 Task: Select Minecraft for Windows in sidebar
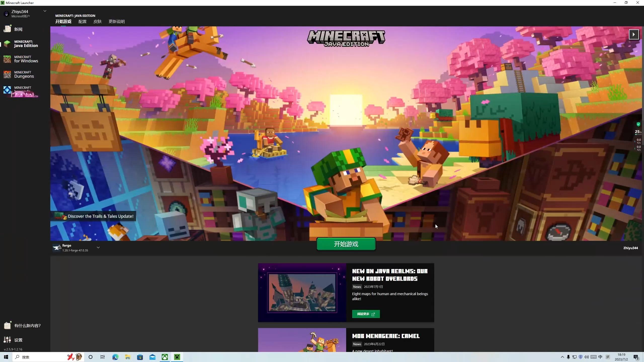coord(26,59)
